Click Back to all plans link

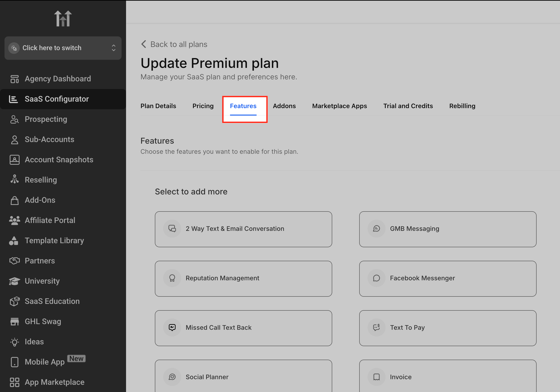click(178, 44)
